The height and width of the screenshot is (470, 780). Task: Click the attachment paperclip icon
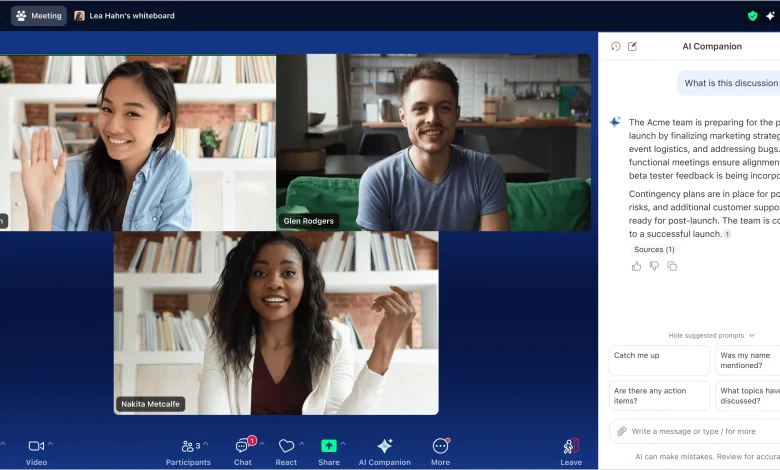coord(621,431)
